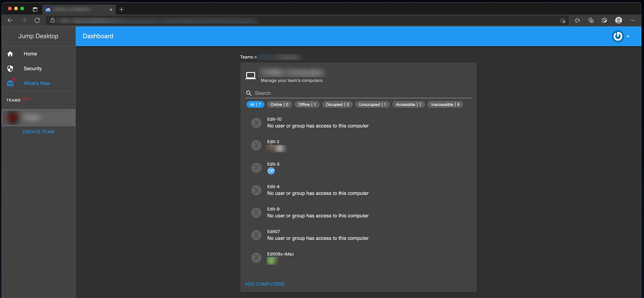Click the Edit-10 computer status icon
The height and width of the screenshot is (298, 644).
tap(256, 123)
